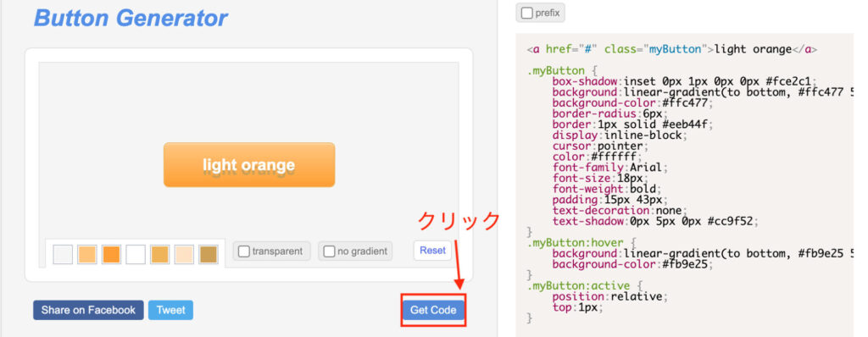Select the first light gray swatch

point(63,255)
